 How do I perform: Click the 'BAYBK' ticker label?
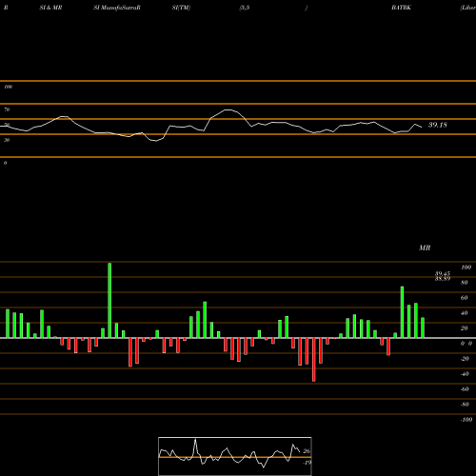401,8
